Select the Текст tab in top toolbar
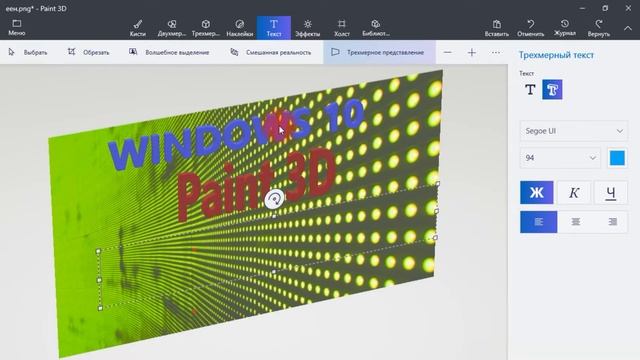This screenshot has width=640, height=360. [274, 28]
